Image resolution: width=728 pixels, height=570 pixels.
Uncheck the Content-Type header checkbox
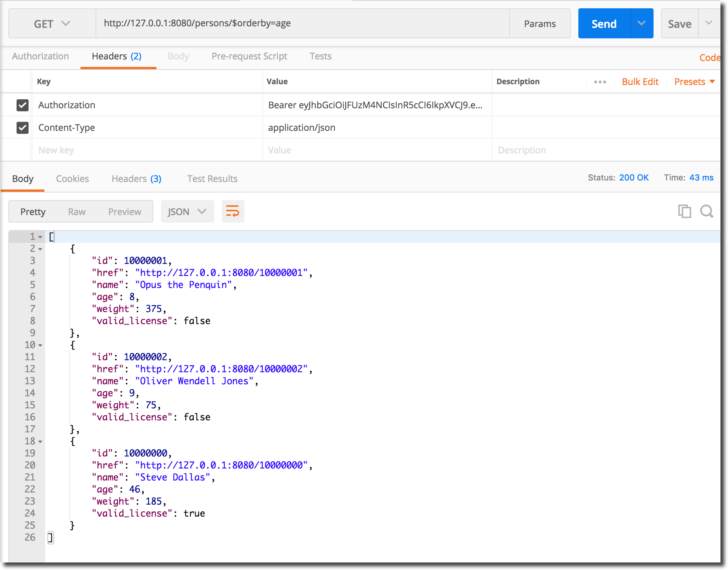click(23, 127)
